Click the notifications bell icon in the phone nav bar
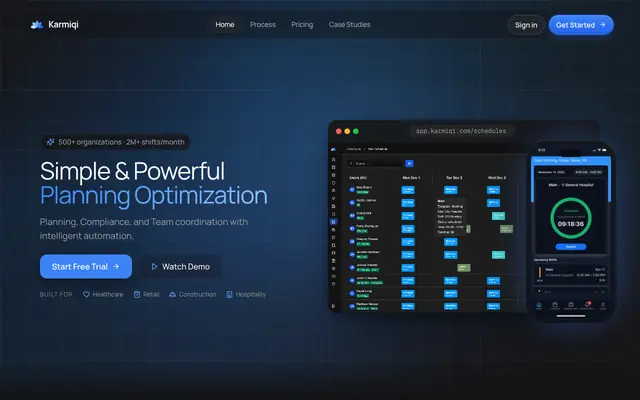Image resolution: width=640 pixels, height=400 pixels. coord(587,304)
